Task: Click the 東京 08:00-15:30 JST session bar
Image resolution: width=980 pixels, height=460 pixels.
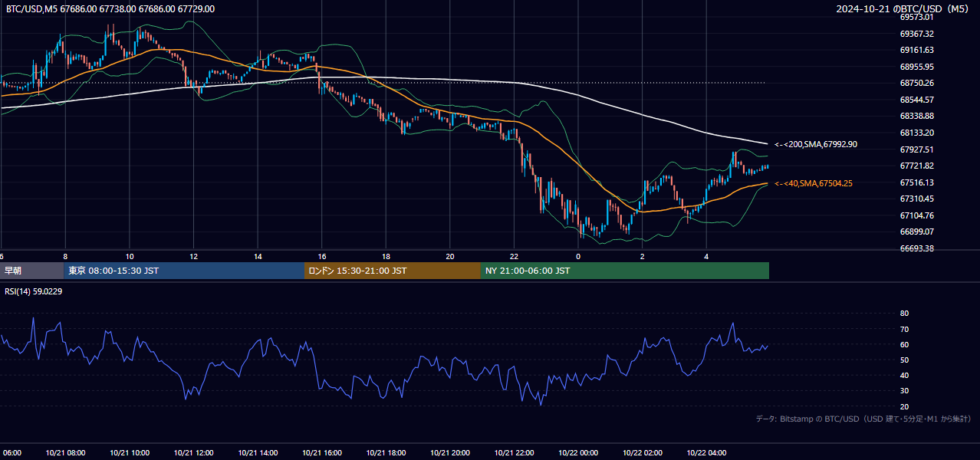Action: pyautogui.click(x=184, y=271)
